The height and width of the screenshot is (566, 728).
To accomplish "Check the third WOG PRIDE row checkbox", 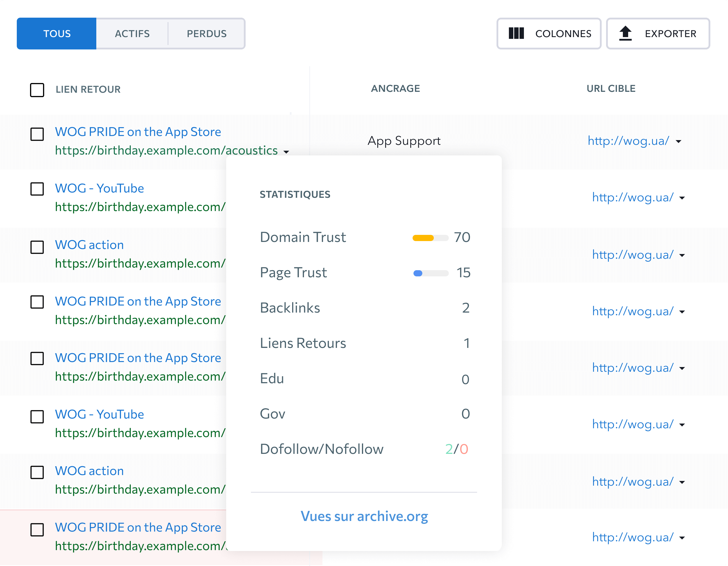I will click(x=37, y=358).
